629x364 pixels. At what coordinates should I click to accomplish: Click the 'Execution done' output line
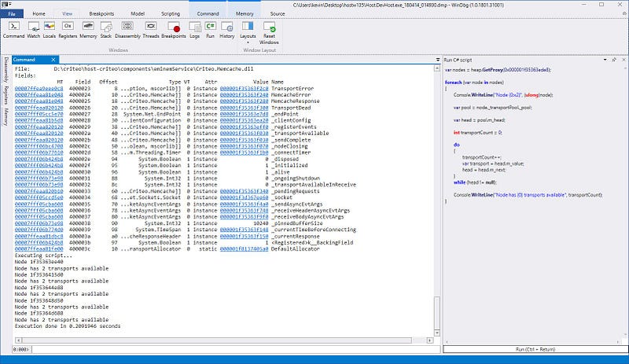click(68, 326)
